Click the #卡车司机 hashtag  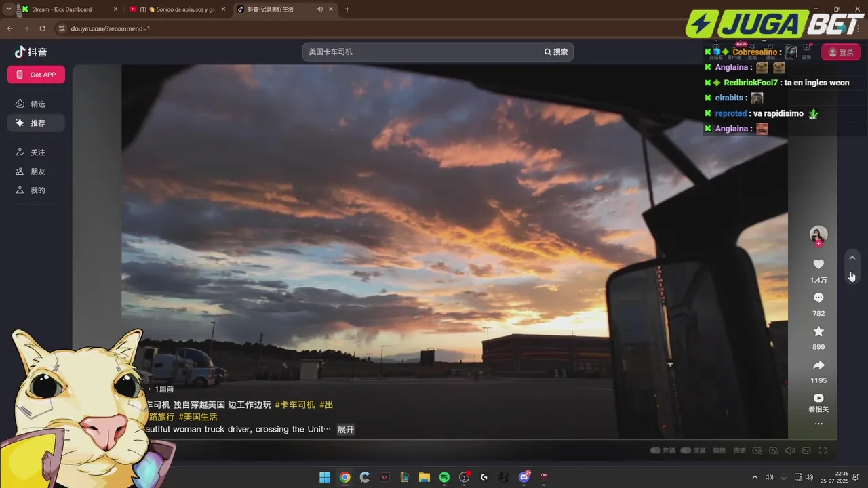[x=295, y=405]
